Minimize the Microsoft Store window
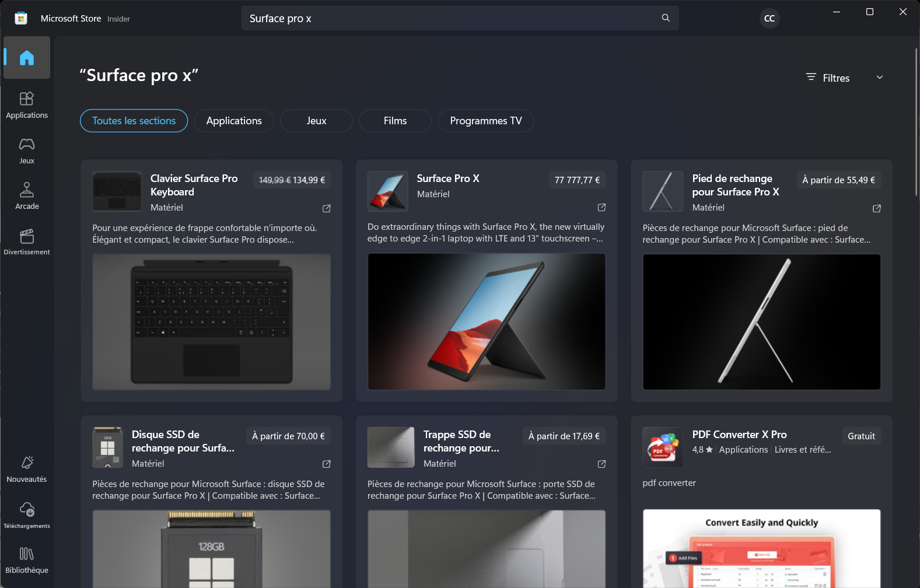920x588 pixels. 837,12
